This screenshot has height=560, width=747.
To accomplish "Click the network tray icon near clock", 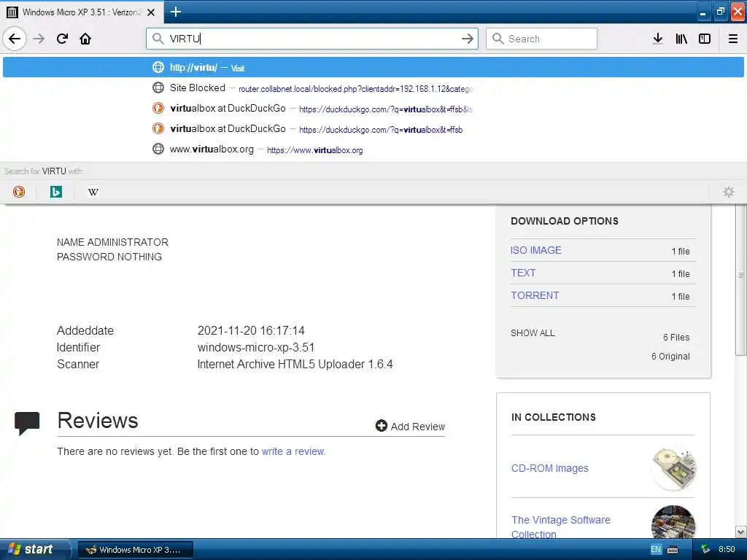I will point(705,550).
